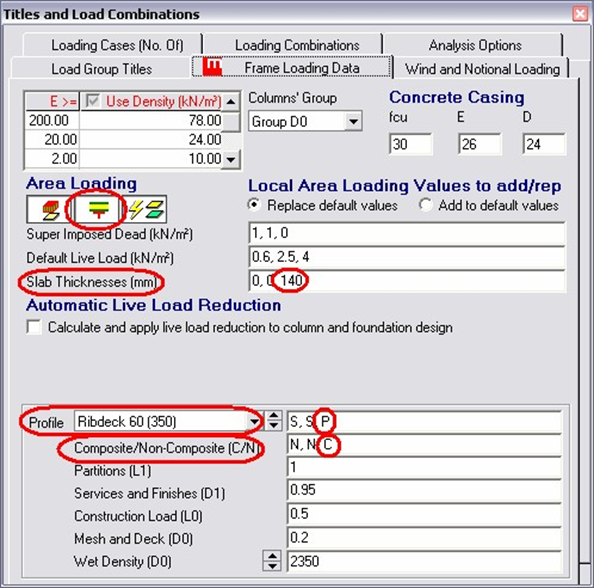594x588 pixels.
Task: Click the red icon on Frame Loading Data tab
Action: 212,67
